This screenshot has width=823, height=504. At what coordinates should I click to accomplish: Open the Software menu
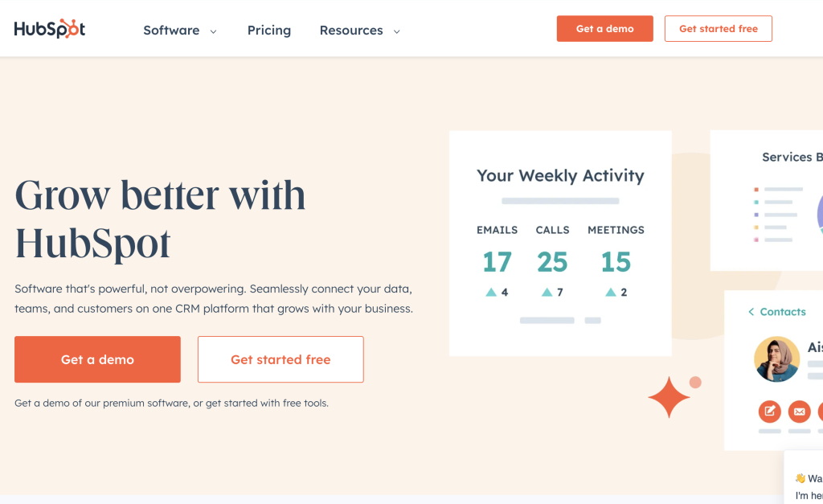[x=172, y=31]
